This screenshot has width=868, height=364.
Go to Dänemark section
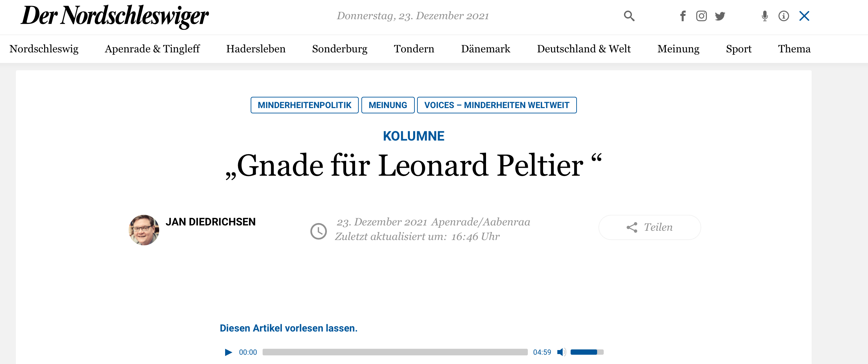point(485,49)
